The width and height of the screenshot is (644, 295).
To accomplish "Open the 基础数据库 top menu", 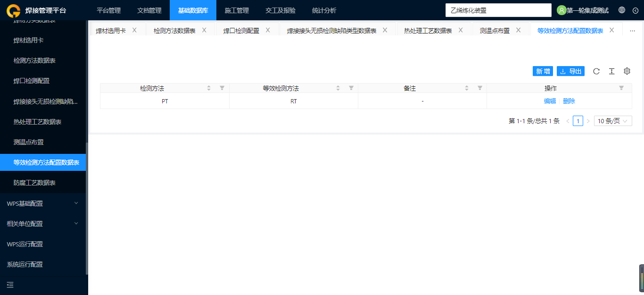I will coord(193,10).
